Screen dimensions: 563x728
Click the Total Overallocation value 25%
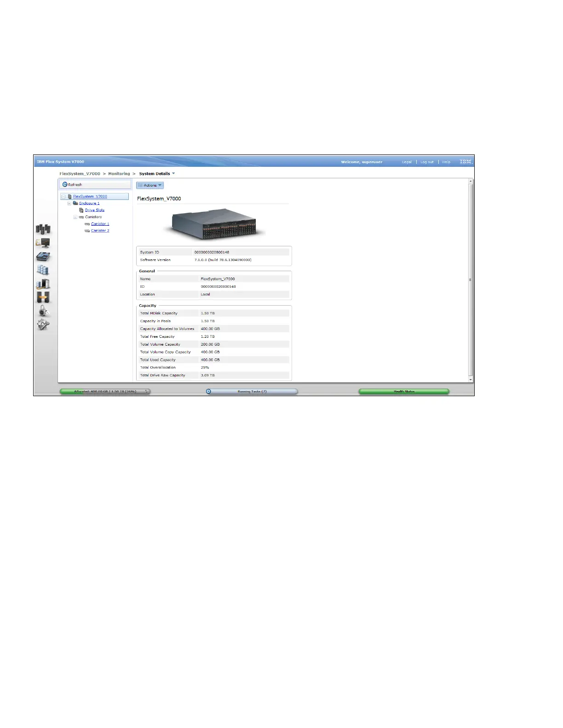[205, 367]
